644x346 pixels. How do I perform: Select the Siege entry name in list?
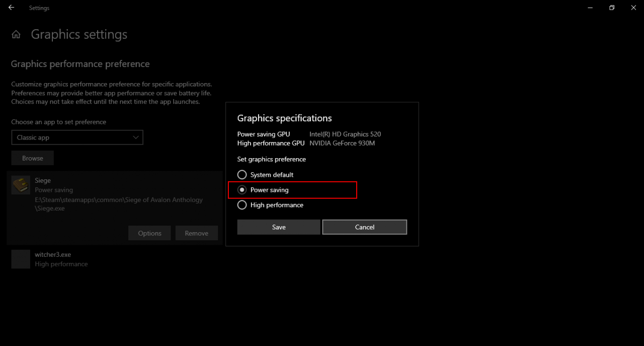point(43,180)
